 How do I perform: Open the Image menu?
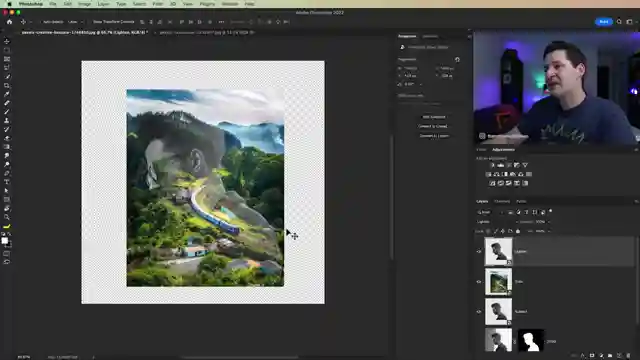84,4
